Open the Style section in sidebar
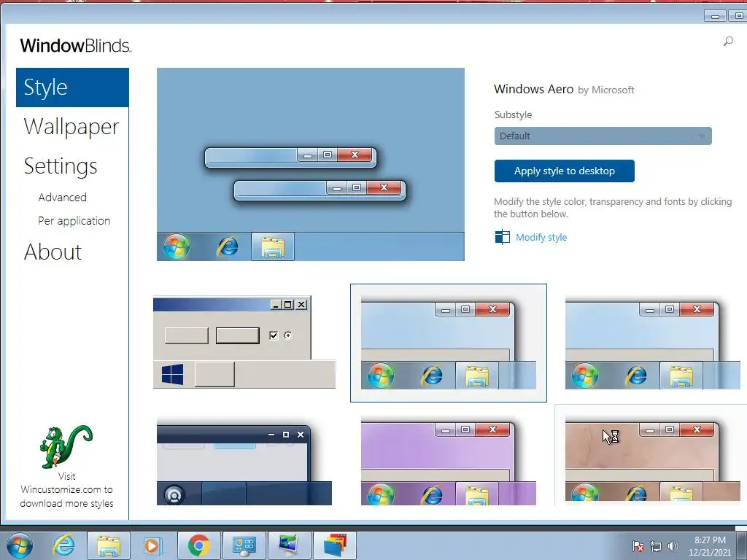 coord(72,87)
